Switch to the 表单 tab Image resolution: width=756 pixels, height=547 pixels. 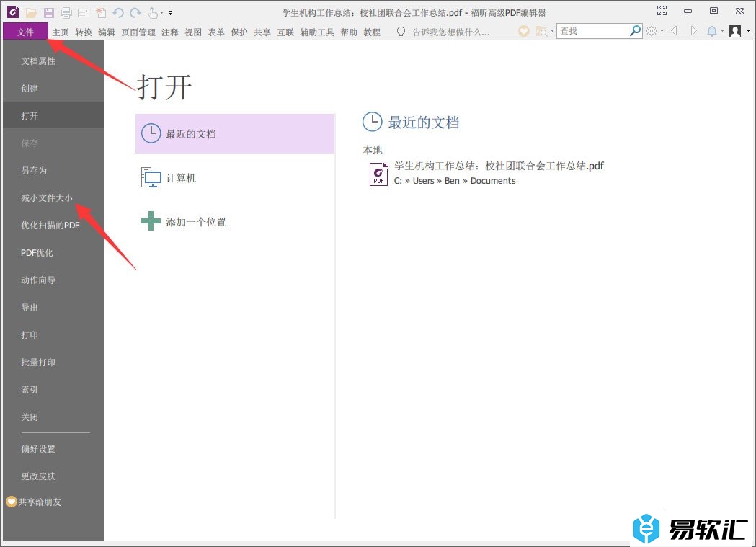(x=216, y=32)
